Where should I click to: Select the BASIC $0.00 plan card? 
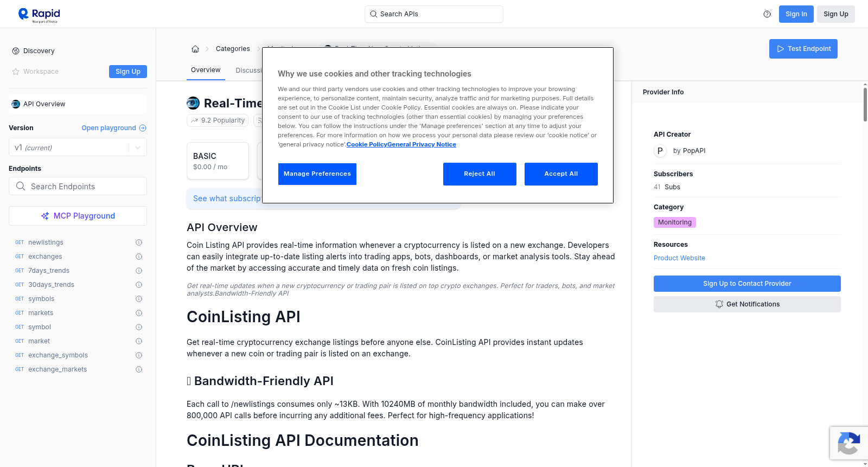coord(218,161)
